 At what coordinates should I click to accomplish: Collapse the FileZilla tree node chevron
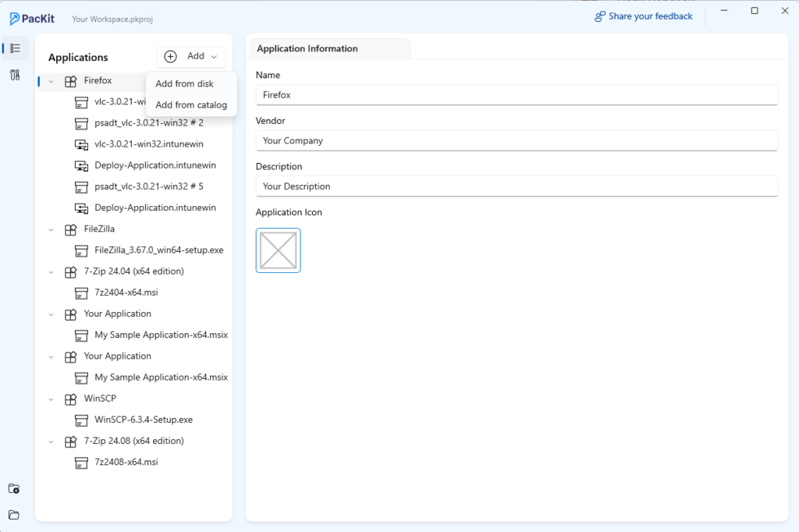click(51, 230)
